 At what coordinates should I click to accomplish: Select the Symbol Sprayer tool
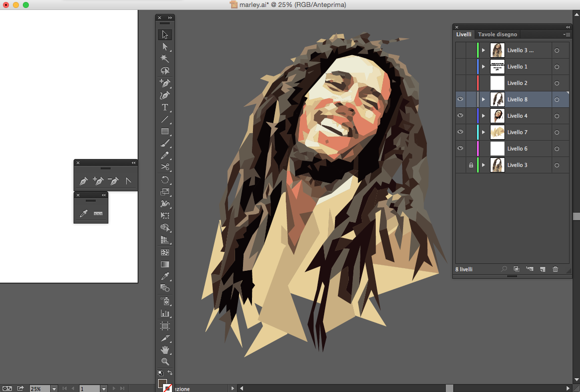tap(165, 301)
